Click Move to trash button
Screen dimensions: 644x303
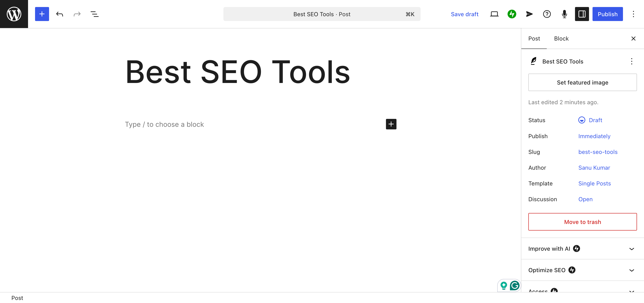pos(582,222)
